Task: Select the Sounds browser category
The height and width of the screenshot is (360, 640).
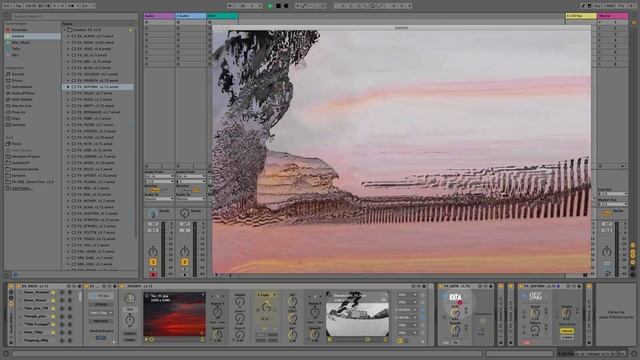Action: pyautogui.click(x=18, y=74)
